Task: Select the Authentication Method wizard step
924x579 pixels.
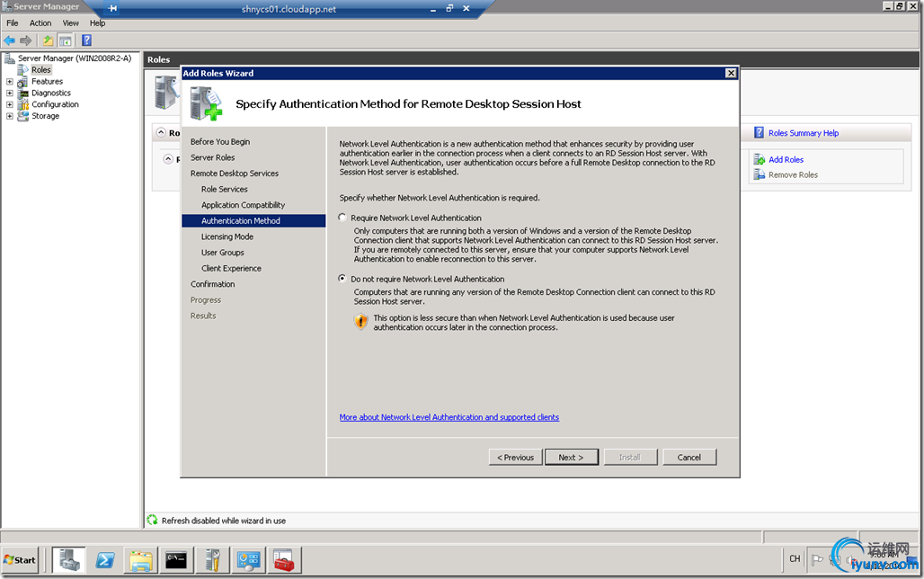Action: [x=253, y=220]
